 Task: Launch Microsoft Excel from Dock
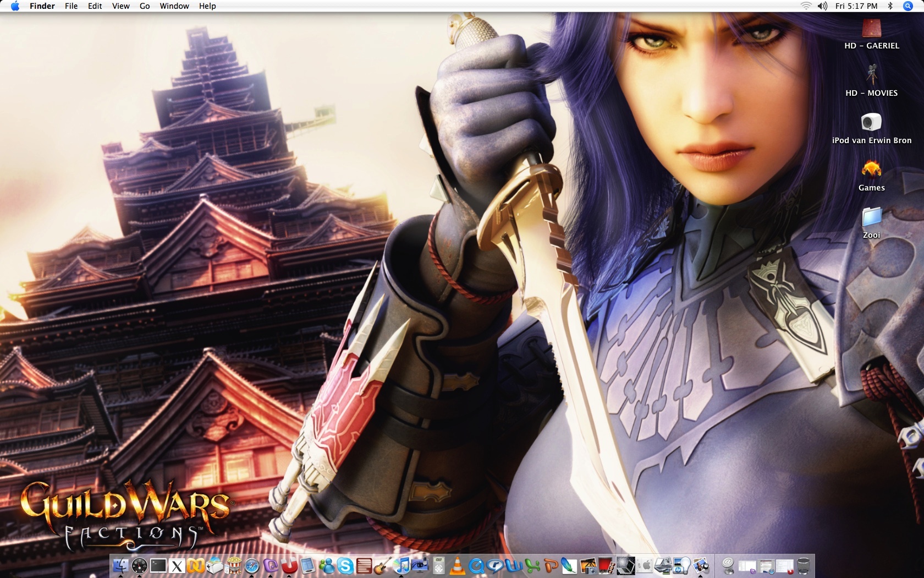[532, 565]
